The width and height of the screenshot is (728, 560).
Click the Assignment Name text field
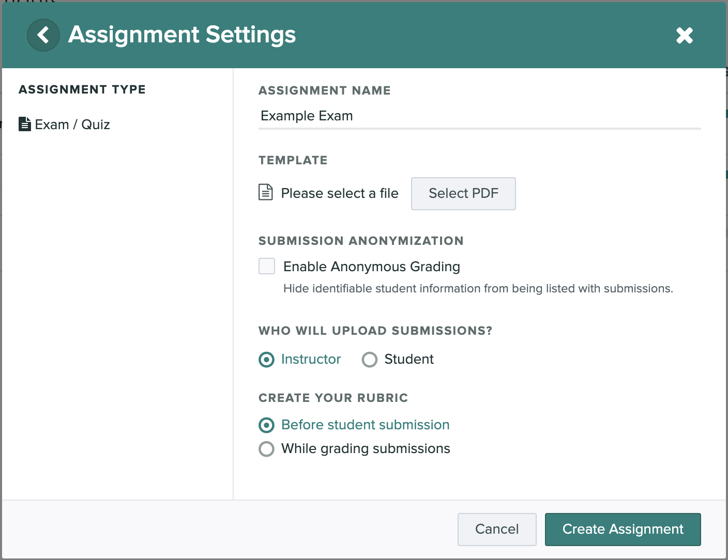pos(479,116)
